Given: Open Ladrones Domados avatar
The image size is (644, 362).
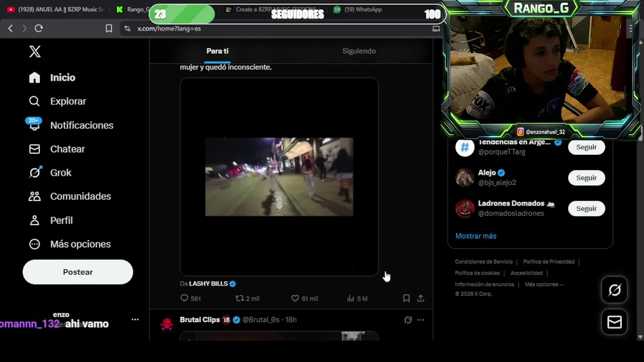Looking at the screenshot, I should [x=465, y=208].
